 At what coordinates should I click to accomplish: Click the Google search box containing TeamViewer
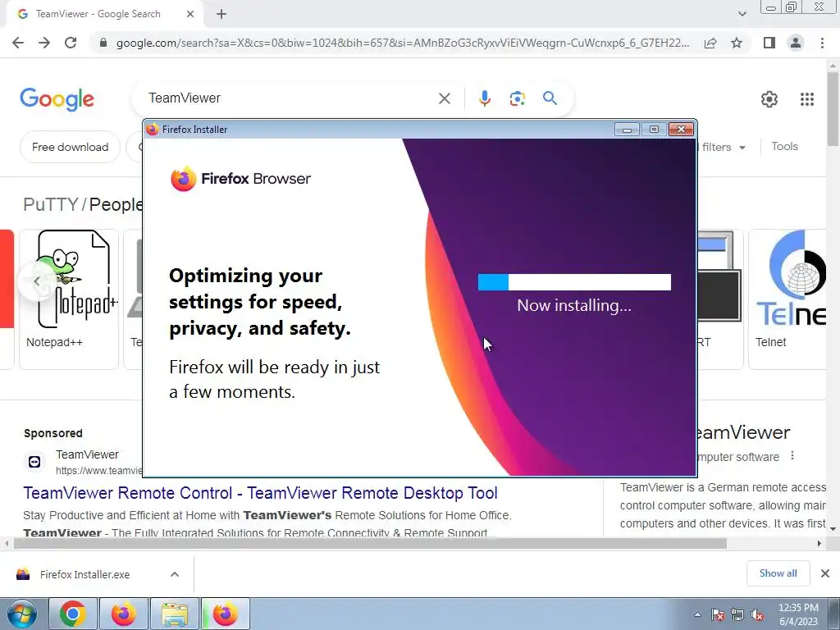(x=290, y=98)
